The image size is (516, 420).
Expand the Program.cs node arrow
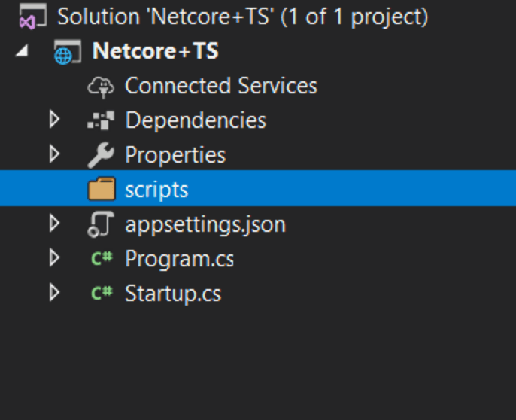point(53,258)
